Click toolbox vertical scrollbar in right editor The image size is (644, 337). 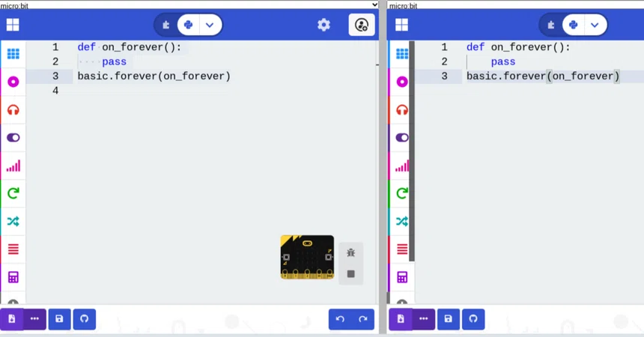(x=412, y=151)
